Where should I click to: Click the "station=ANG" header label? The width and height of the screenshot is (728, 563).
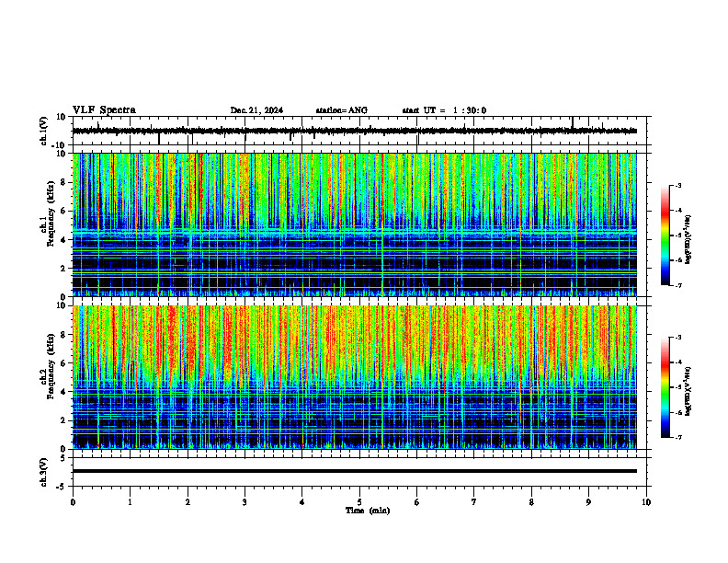(342, 110)
